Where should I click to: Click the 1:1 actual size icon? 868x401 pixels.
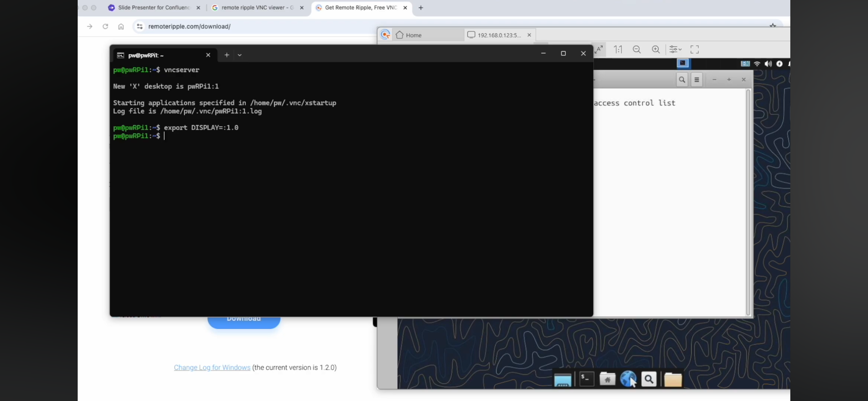click(x=618, y=49)
